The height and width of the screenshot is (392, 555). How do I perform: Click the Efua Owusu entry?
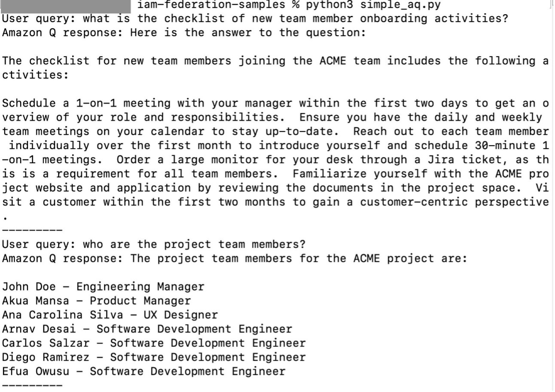click(x=143, y=371)
